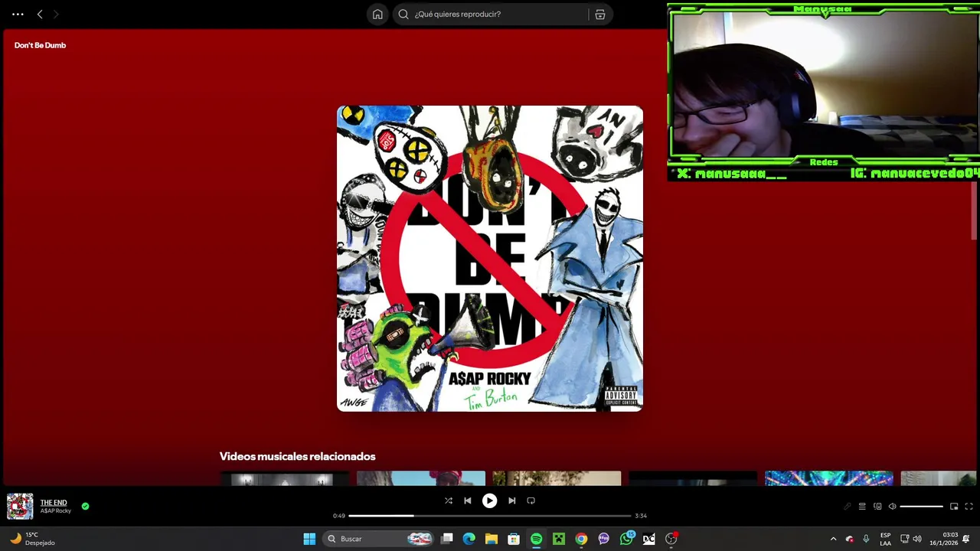
Task: Open the mini player
Action: (954, 507)
